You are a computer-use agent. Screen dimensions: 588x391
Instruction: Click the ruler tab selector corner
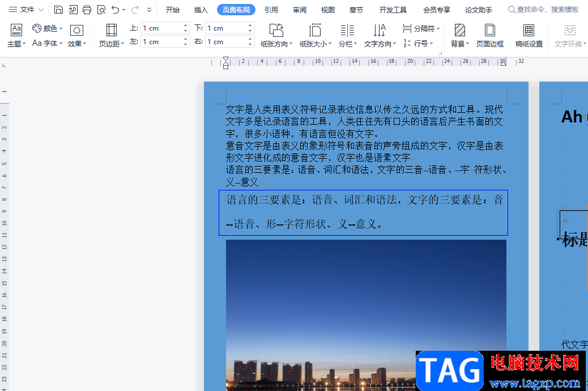[x=4, y=65]
